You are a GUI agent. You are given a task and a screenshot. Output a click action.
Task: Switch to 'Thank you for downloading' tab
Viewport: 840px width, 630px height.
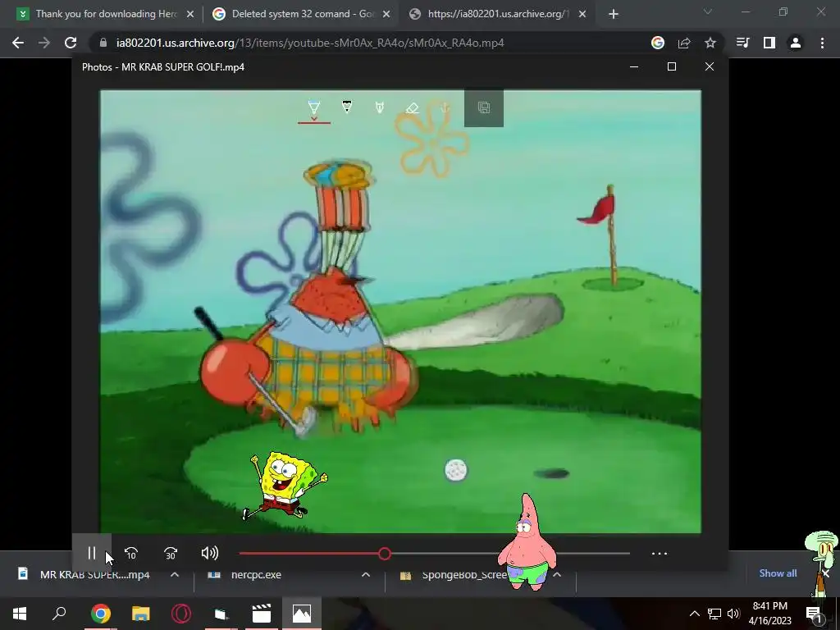[106, 14]
